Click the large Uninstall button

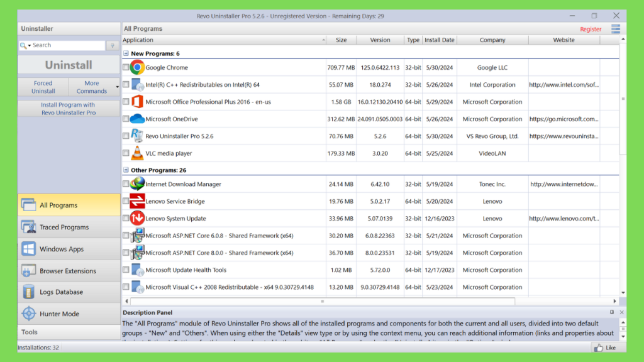click(x=69, y=65)
